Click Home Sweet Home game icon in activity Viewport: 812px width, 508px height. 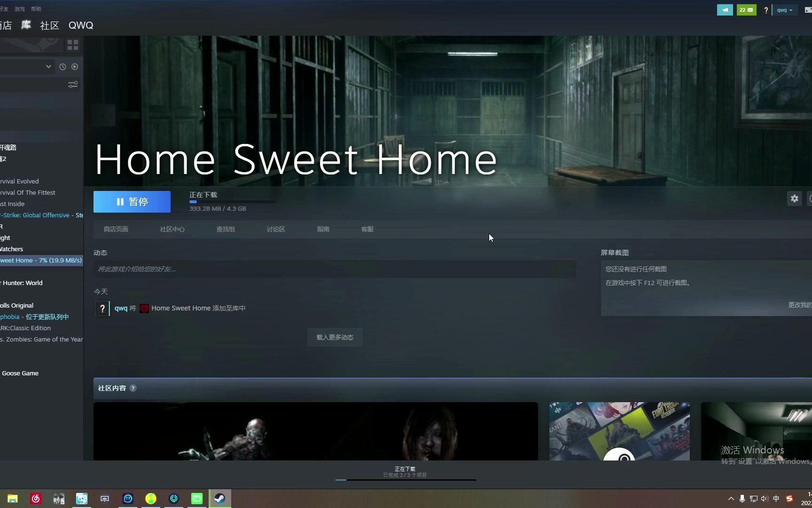[x=144, y=309]
